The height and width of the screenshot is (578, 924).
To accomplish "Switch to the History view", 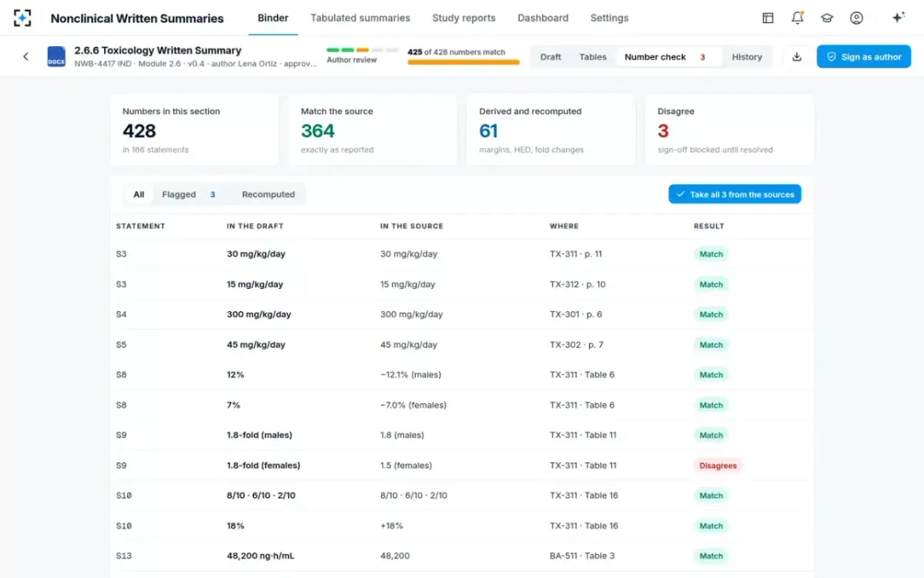I will 747,57.
